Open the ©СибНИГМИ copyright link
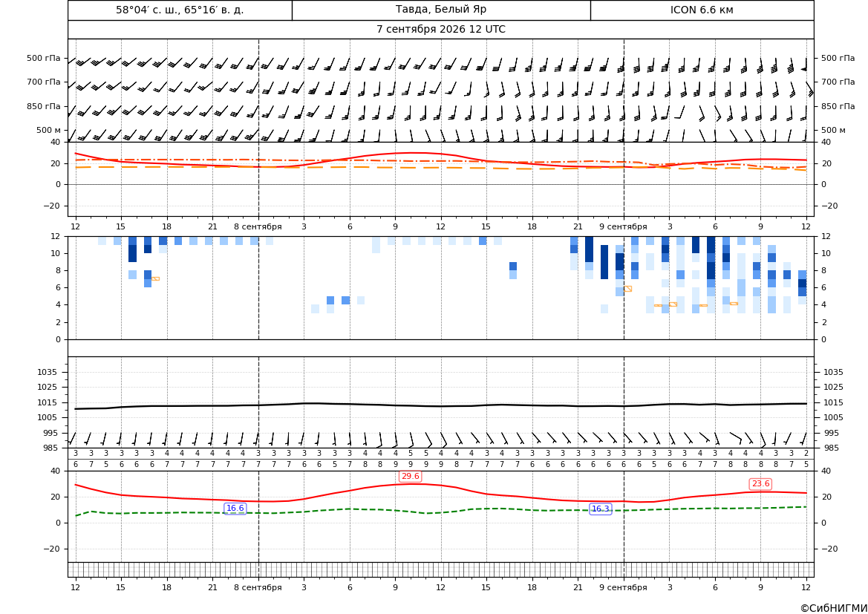The height and width of the screenshot is (614, 868). pos(834,608)
